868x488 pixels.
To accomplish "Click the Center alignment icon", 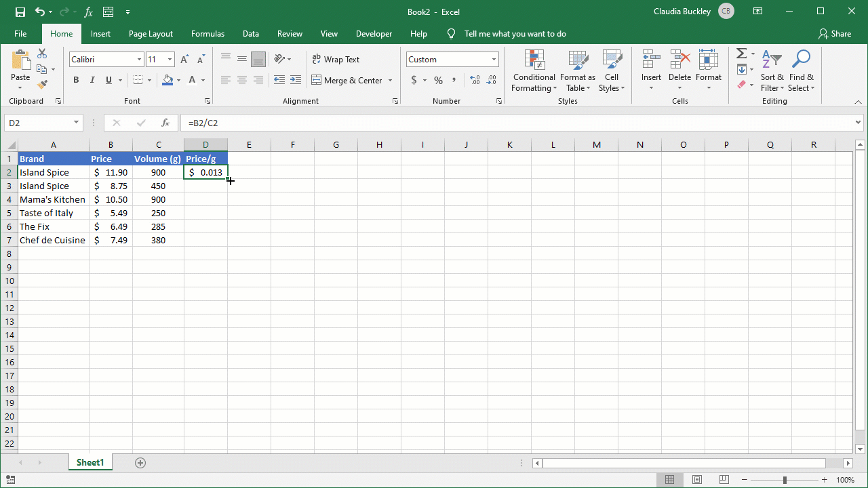I will tap(242, 80).
